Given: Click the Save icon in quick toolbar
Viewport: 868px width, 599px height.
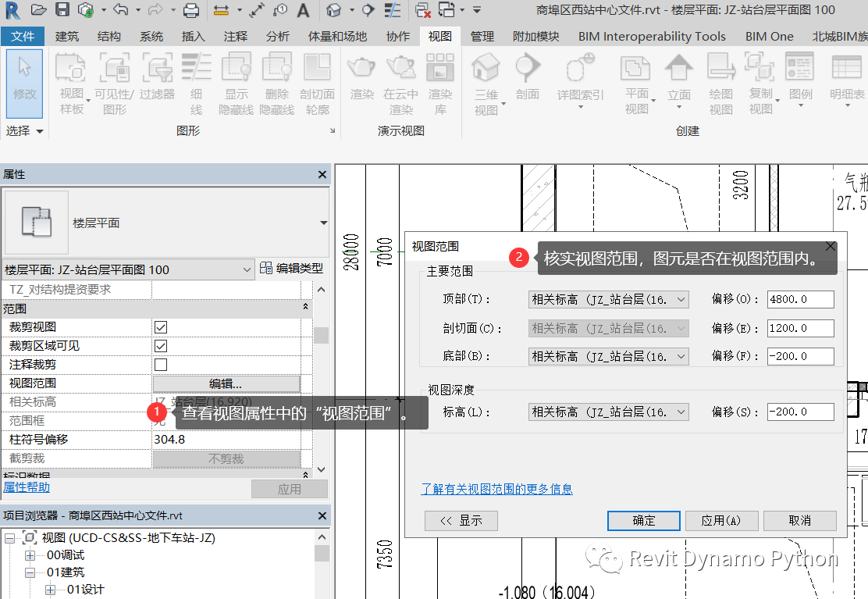Looking at the screenshot, I should point(62,9).
